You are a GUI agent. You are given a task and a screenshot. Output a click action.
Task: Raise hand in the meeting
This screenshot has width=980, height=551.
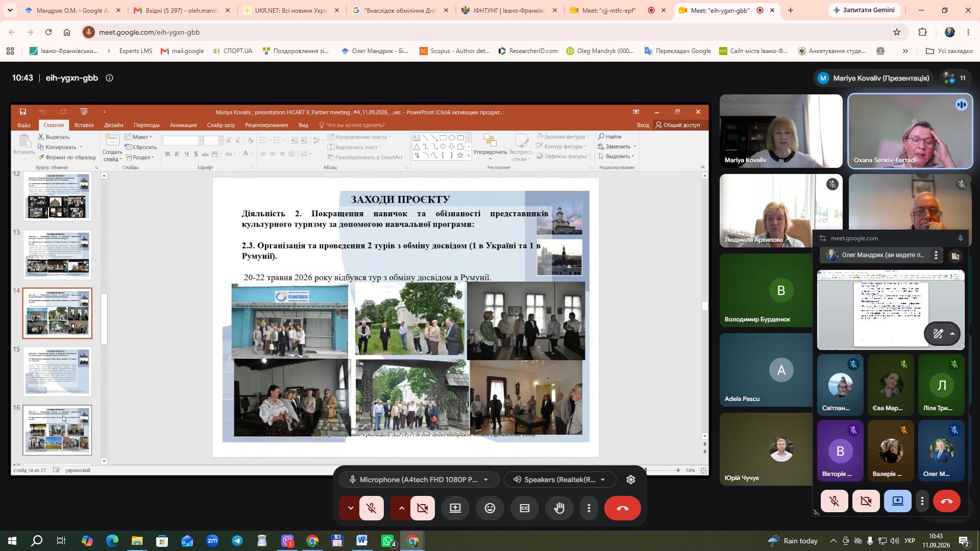pos(559,508)
